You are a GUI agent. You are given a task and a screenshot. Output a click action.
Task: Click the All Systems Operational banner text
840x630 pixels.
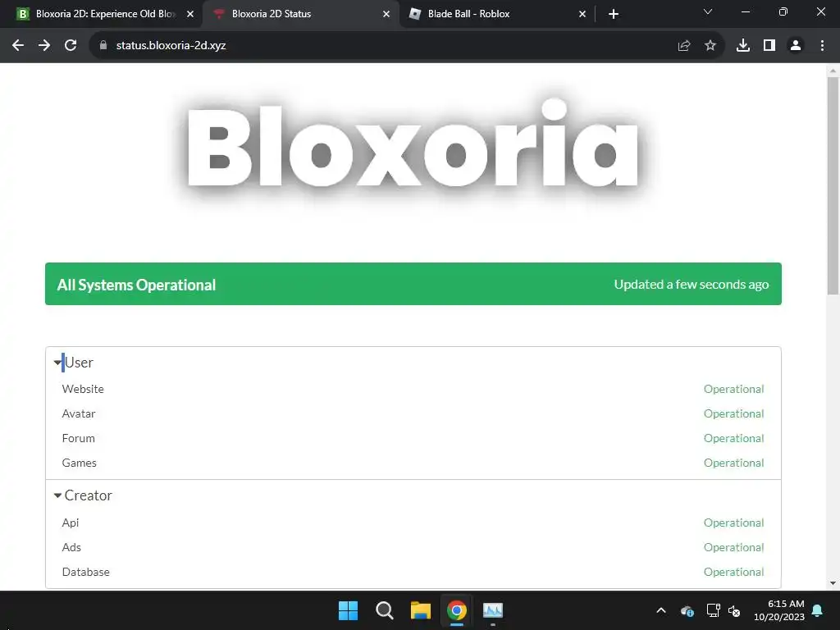tap(136, 285)
